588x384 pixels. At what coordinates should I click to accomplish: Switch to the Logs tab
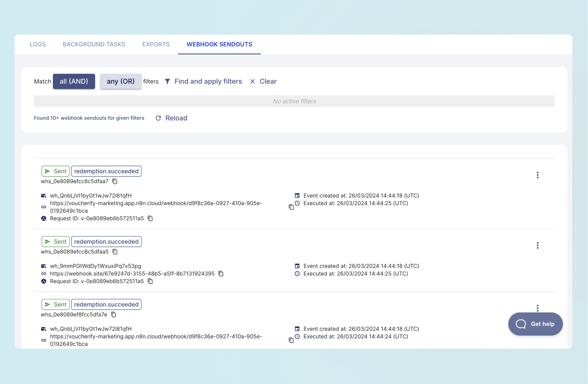pos(38,45)
